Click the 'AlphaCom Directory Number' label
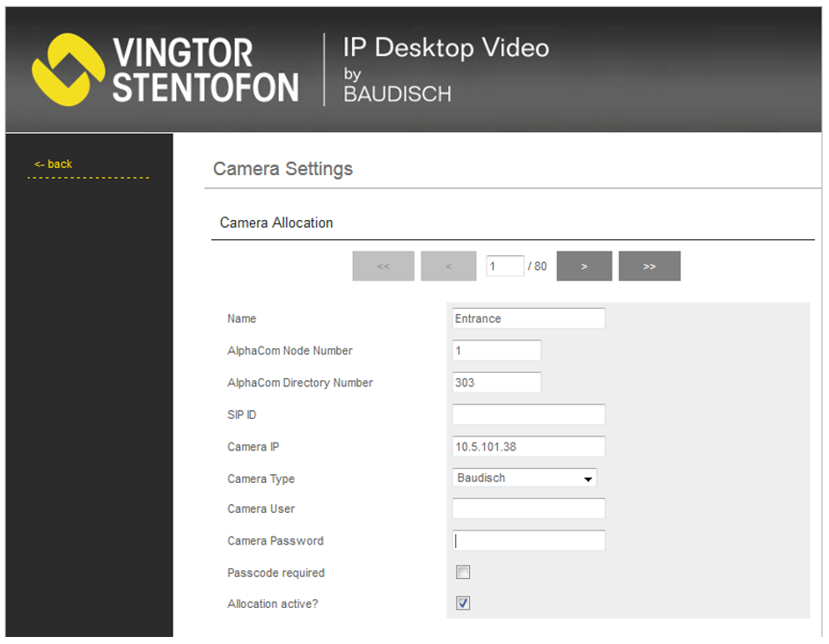The height and width of the screenshot is (644, 829). coord(300,383)
